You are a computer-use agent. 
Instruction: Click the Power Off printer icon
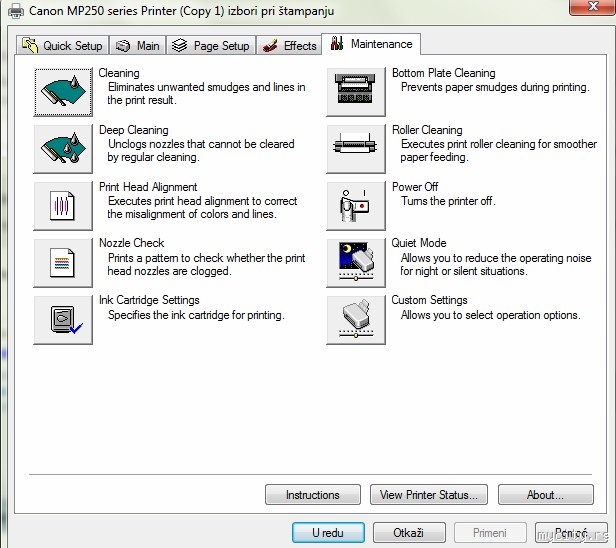point(356,206)
